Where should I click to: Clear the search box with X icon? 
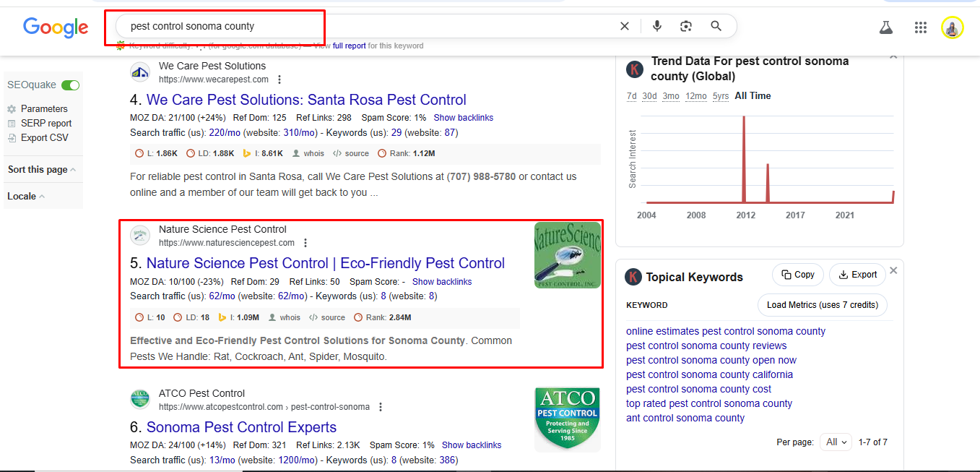[625, 26]
